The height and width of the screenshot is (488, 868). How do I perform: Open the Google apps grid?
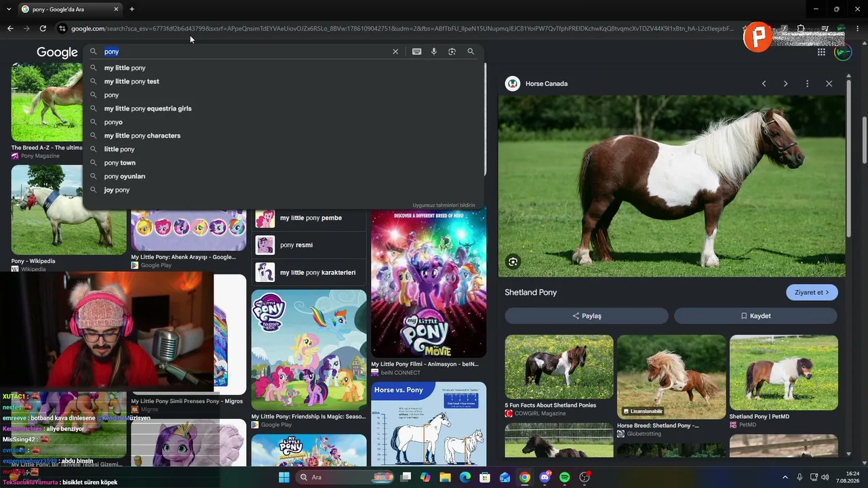821,52
